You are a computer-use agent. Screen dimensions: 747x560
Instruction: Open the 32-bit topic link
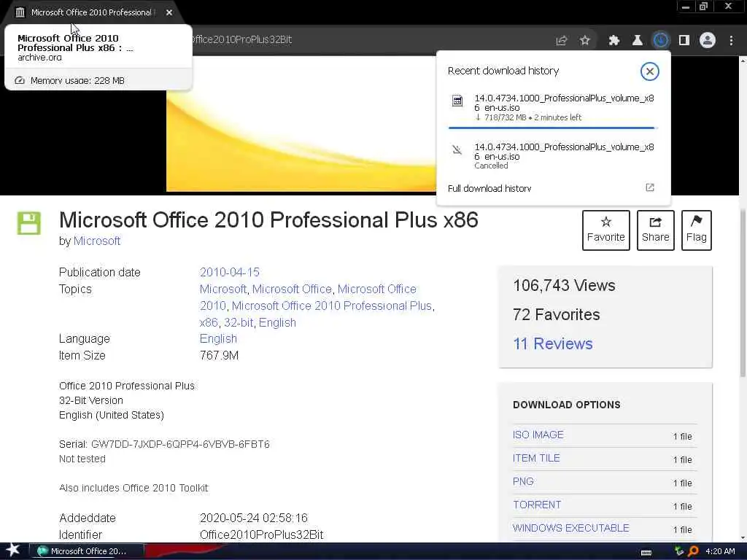(239, 322)
